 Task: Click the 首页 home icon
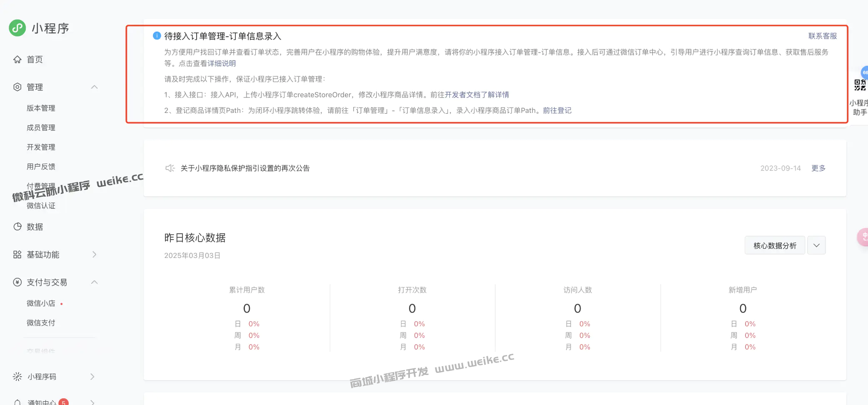pyautogui.click(x=17, y=60)
